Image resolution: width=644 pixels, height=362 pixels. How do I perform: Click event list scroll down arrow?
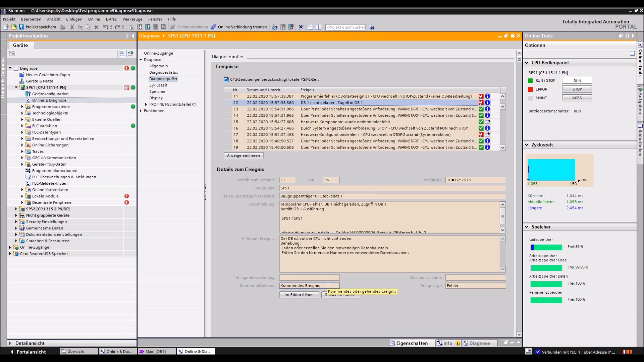pyautogui.click(x=502, y=147)
